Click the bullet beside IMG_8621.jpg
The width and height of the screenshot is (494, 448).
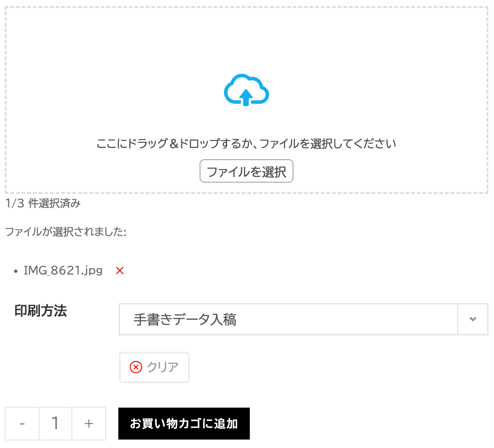(x=16, y=271)
